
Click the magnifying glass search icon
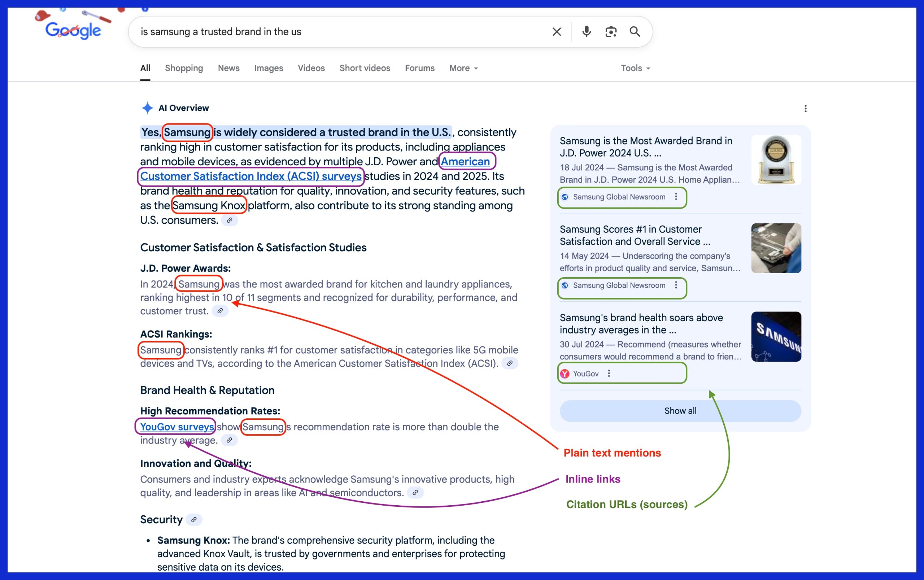tap(635, 32)
